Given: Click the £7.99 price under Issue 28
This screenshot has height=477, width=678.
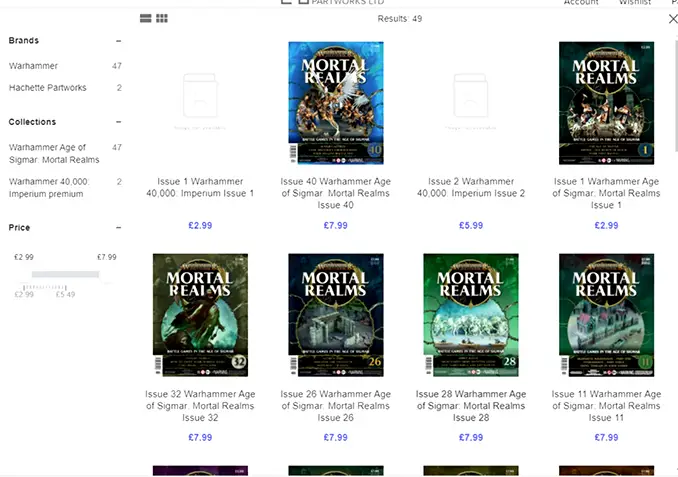Looking at the screenshot, I should click(x=471, y=437).
